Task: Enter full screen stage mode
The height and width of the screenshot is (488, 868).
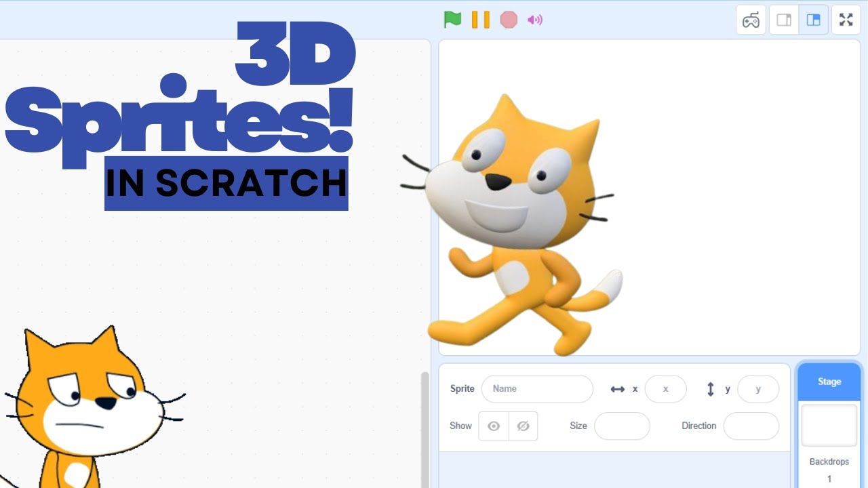Action: [x=846, y=20]
